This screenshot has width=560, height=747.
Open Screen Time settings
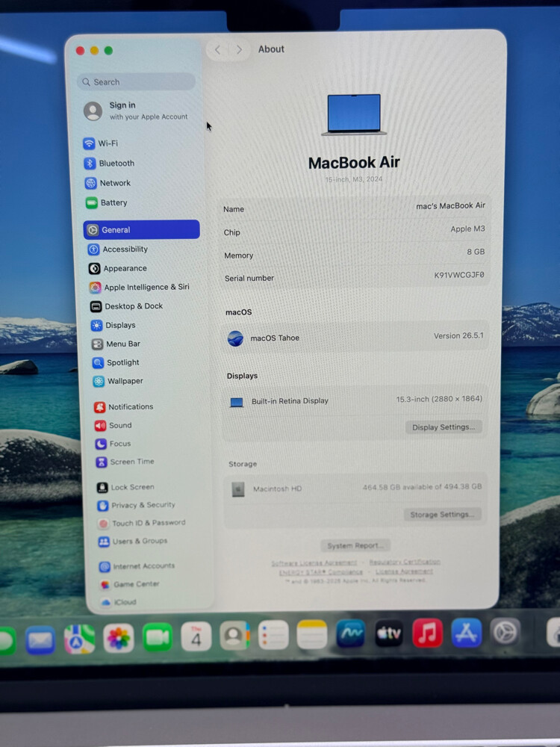point(125,462)
